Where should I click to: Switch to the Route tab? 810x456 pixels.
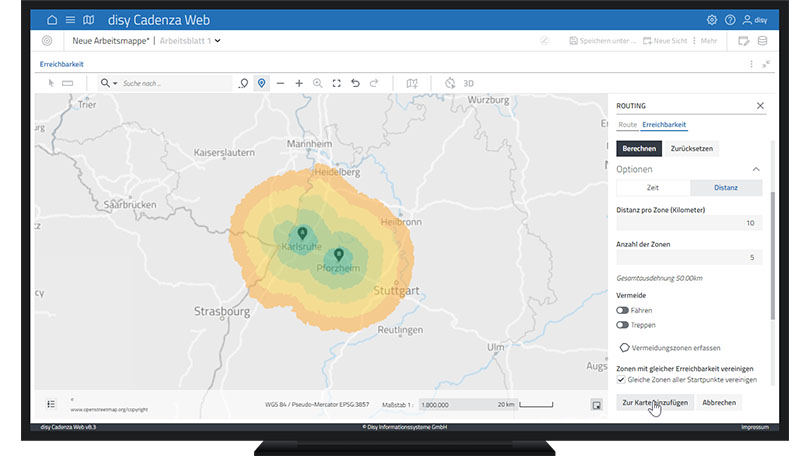(x=627, y=124)
